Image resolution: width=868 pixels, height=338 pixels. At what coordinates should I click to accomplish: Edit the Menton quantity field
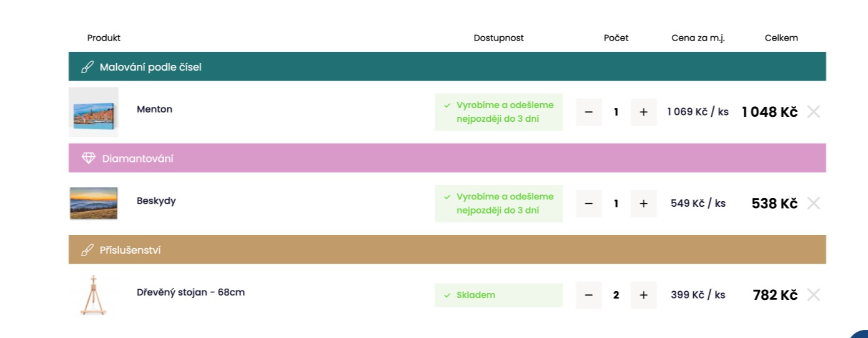(616, 112)
